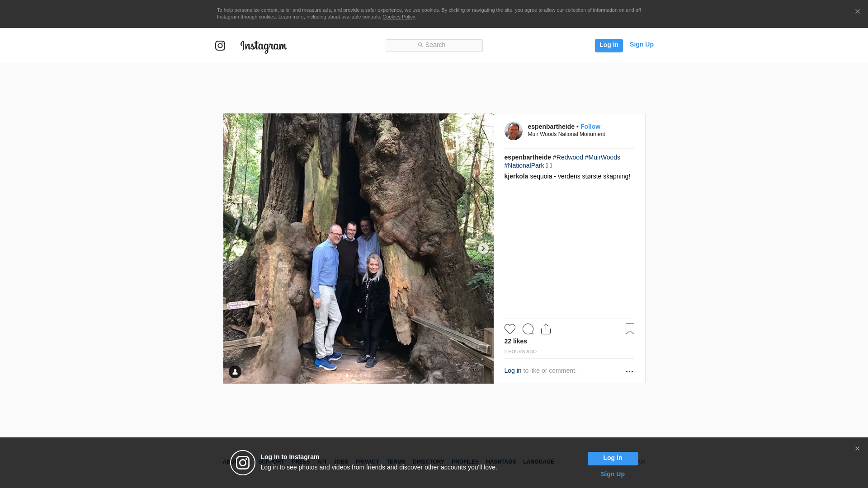
Task: Click the redwood tree photo
Action: coord(359,249)
